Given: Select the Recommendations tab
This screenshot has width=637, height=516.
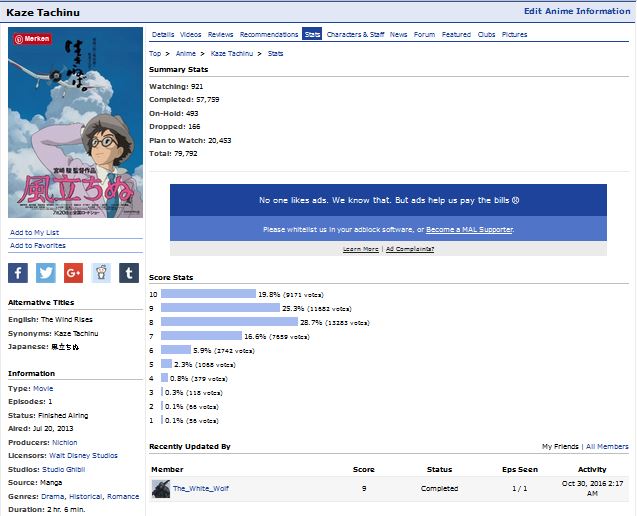Looking at the screenshot, I should click(269, 35).
